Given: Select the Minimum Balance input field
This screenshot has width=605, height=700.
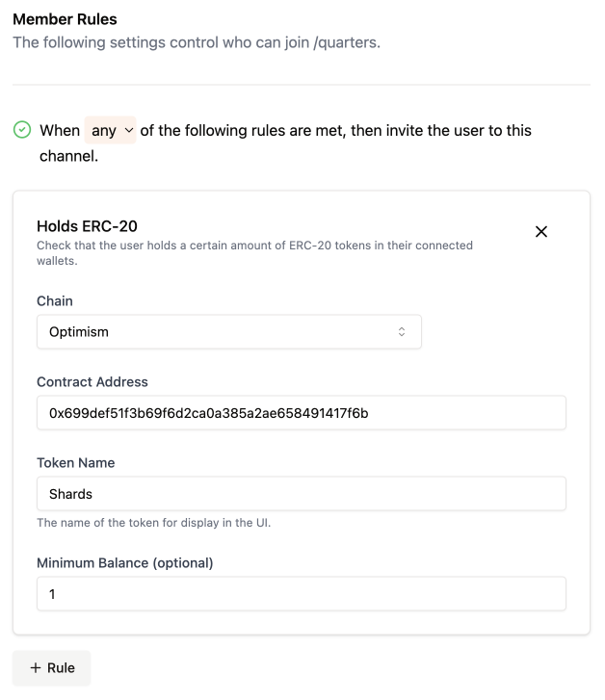Looking at the screenshot, I should point(301,594).
